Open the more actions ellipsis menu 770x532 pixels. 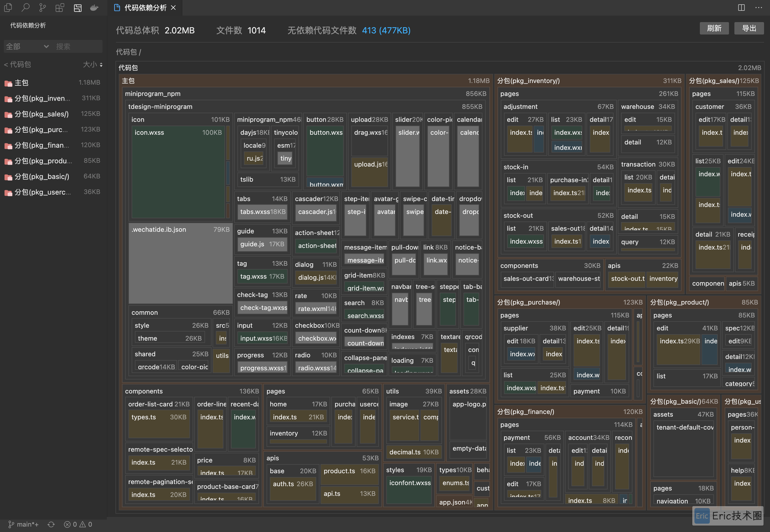click(x=759, y=8)
